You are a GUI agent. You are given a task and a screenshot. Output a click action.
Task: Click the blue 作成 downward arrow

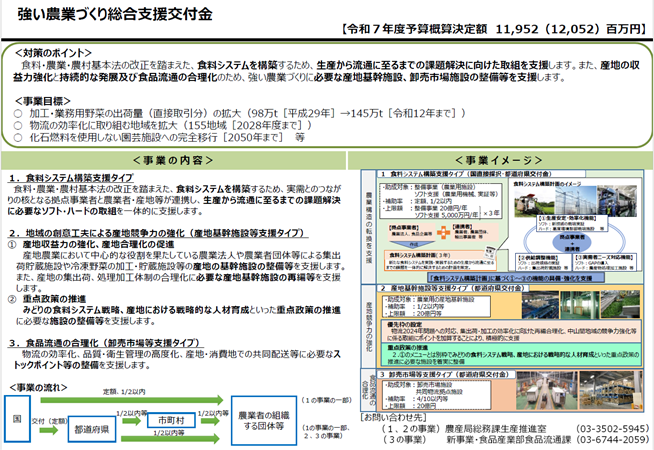coord(414,245)
